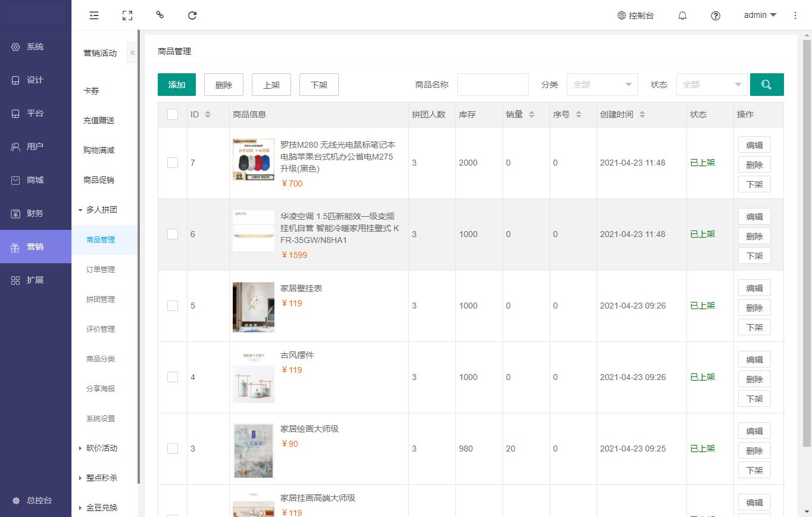
Task: Tick the select-all checkbox in table header
Action: coord(173,114)
